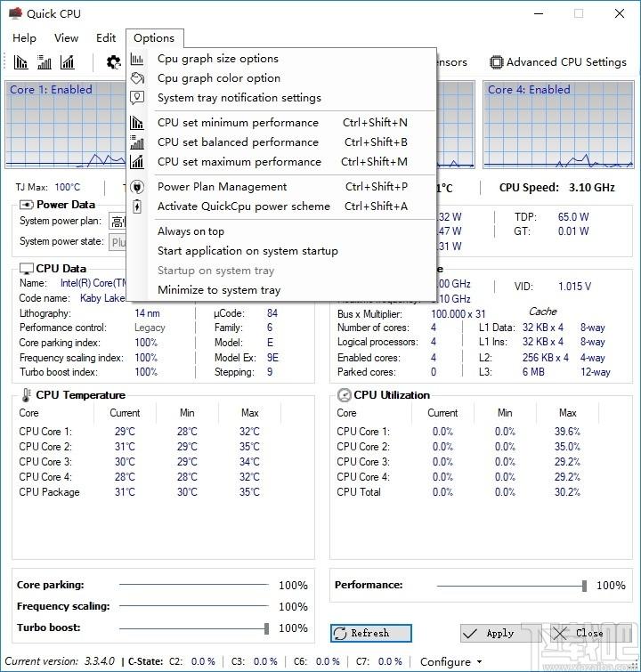Open the Edit menu

[106, 38]
